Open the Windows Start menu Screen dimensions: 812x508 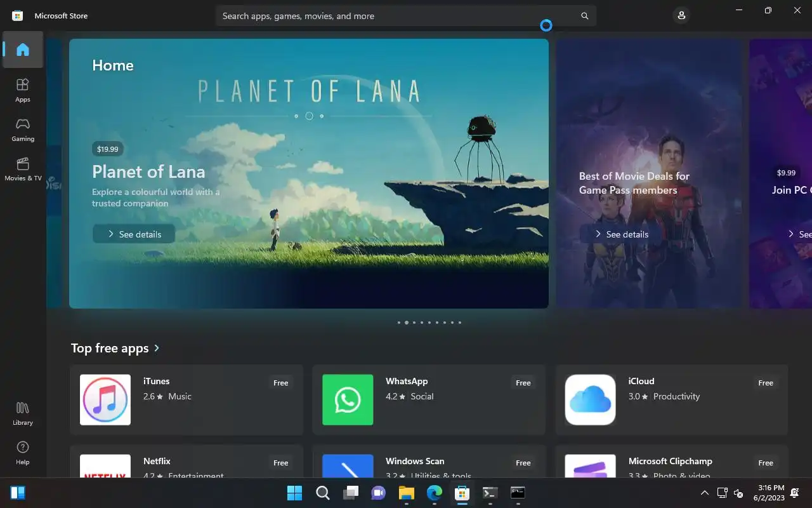point(295,493)
